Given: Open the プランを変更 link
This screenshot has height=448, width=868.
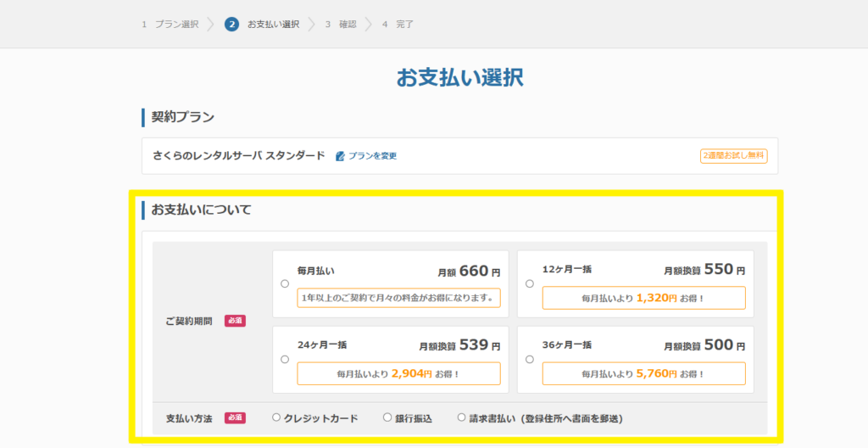Looking at the screenshot, I should pos(372,156).
